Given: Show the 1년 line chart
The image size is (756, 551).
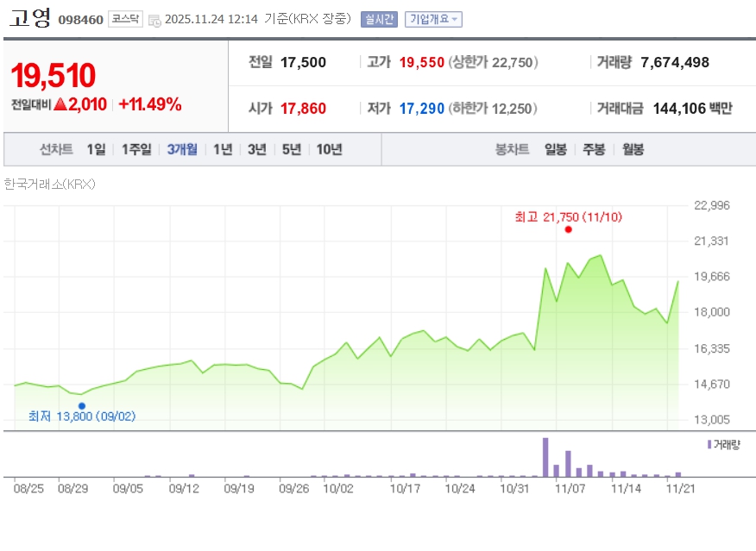Looking at the screenshot, I should point(223,149).
